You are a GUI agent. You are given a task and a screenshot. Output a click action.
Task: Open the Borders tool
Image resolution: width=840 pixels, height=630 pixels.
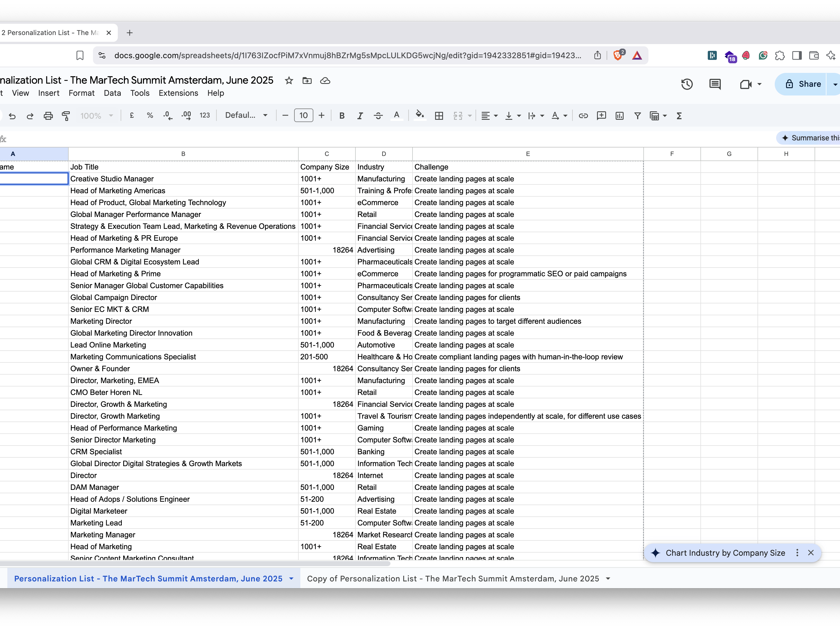(x=439, y=116)
